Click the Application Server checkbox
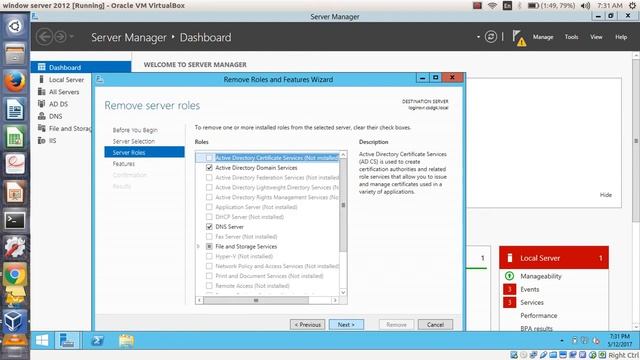640x360 pixels. point(209,207)
